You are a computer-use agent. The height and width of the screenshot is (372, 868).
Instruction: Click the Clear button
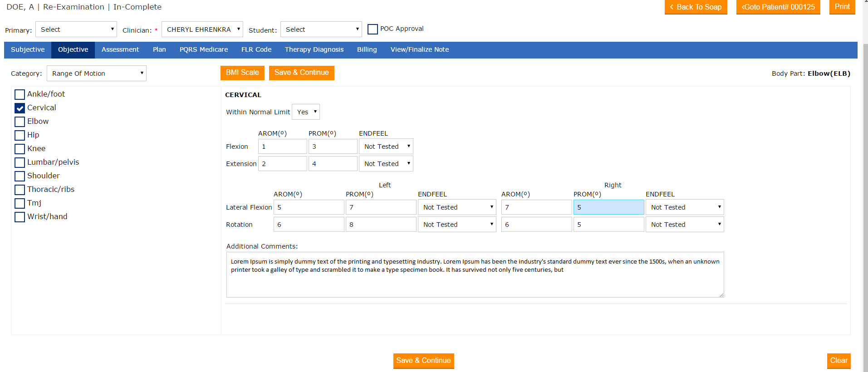[x=838, y=361]
